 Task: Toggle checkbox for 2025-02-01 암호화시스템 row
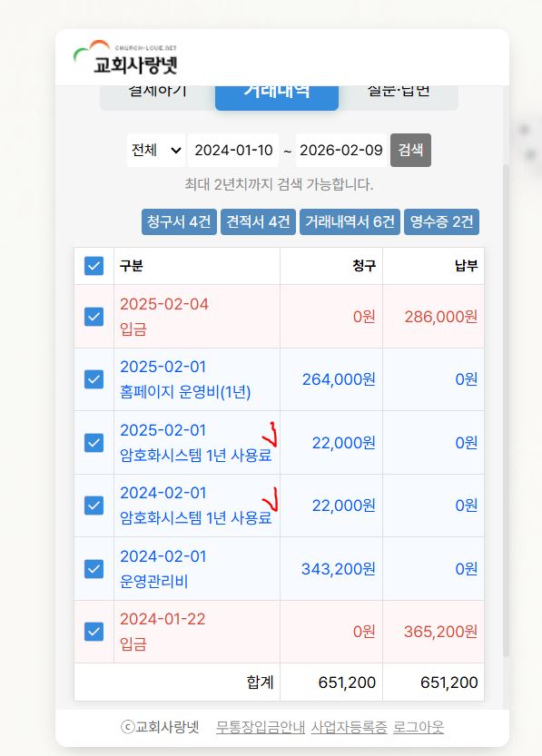point(94,443)
